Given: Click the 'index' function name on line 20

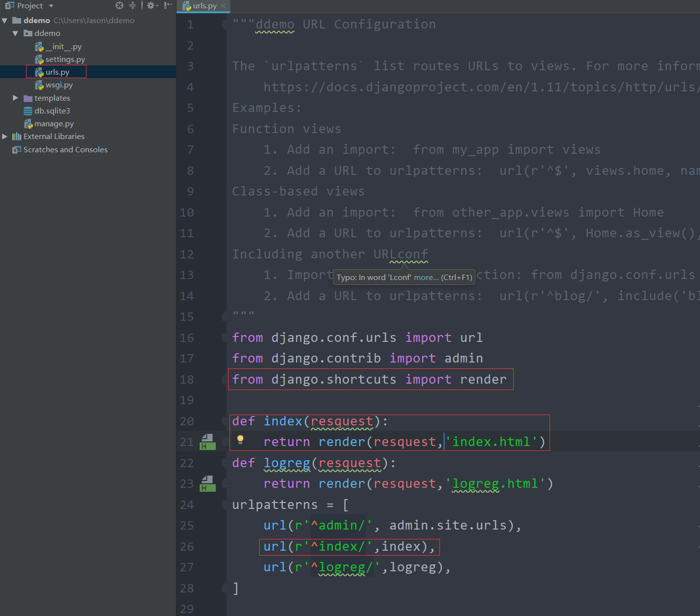Looking at the screenshot, I should click(283, 421).
